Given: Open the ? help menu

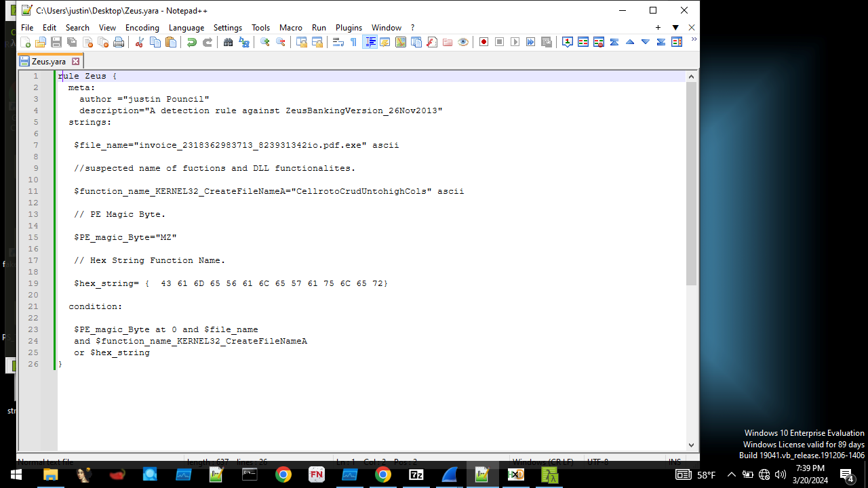Looking at the screenshot, I should [x=412, y=28].
